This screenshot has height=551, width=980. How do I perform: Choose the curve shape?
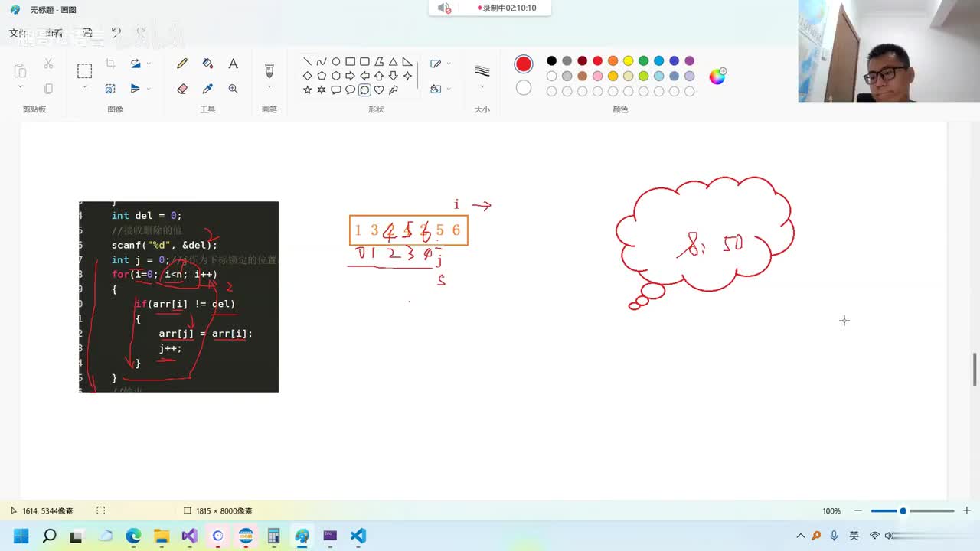pyautogui.click(x=322, y=62)
